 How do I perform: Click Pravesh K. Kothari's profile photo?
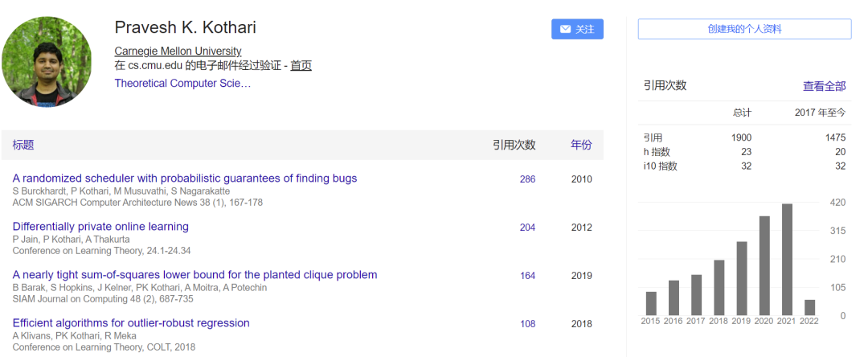tap(47, 62)
